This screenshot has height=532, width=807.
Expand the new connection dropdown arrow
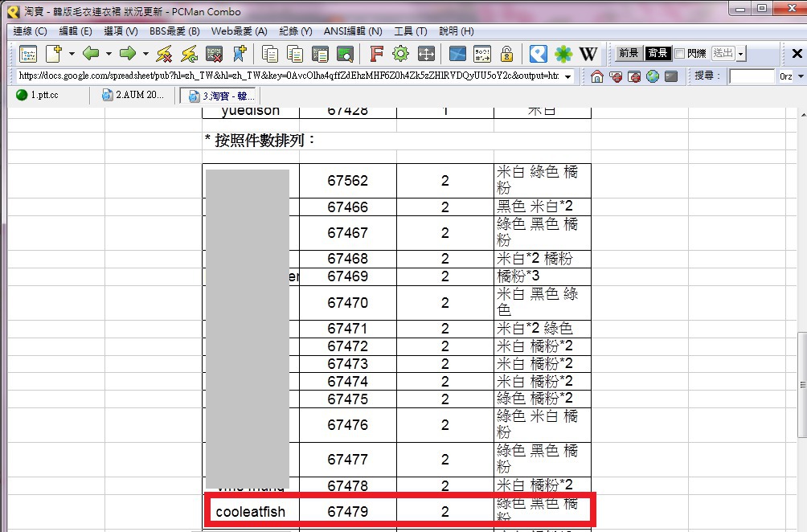click(x=72, y=54)
